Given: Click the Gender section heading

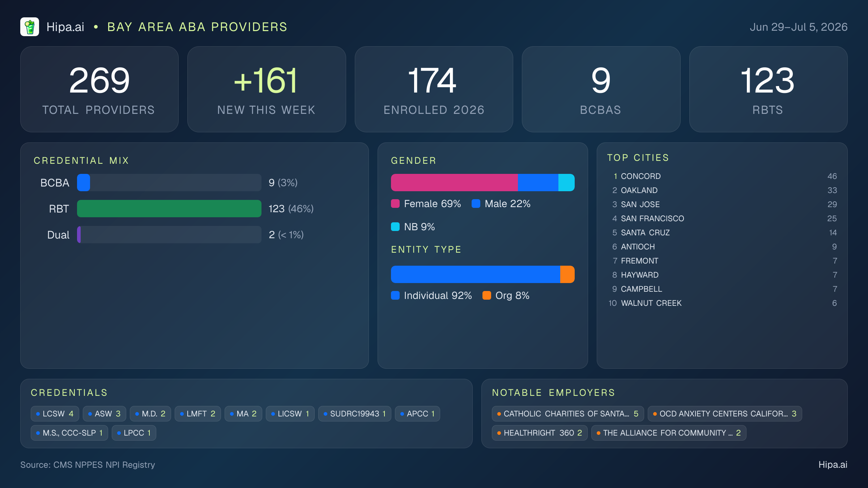Looking at the screenshot, I should tap(414, 160).
